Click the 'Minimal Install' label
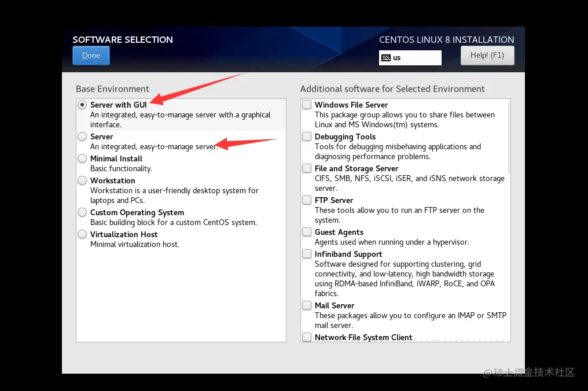 pos(116,158)
